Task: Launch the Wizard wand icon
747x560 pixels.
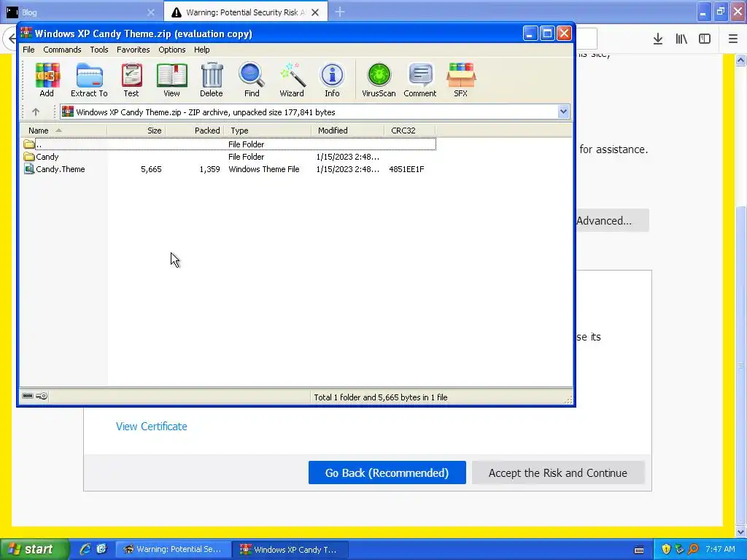Action: [x=292, y=80]
